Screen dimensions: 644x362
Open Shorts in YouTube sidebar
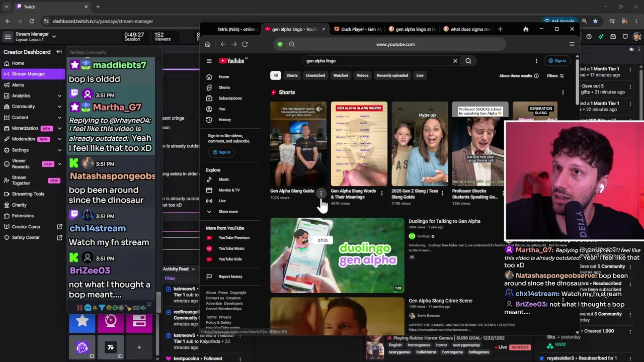(x=224, y=87)
